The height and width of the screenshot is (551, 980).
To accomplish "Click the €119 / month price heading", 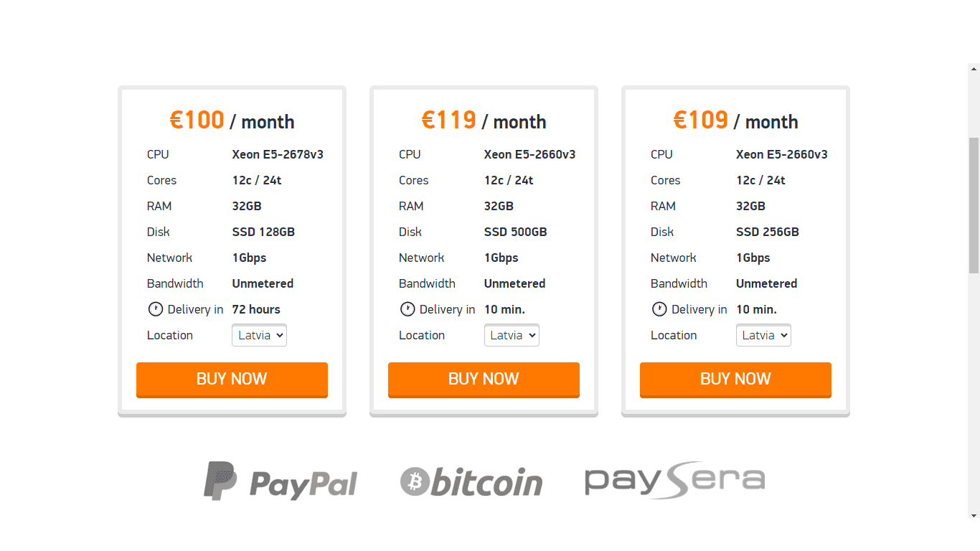I will [x=484, y=121].
